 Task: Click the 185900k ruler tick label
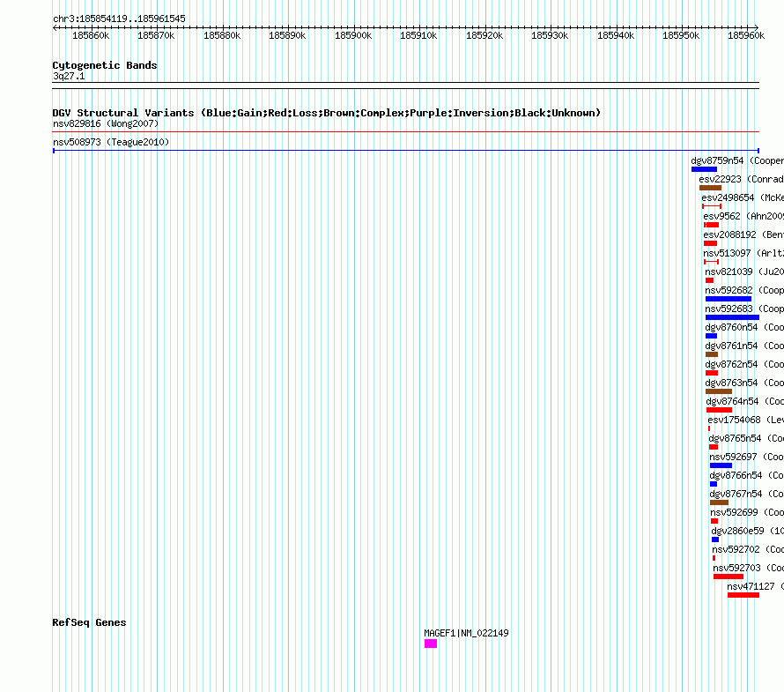(353, 35)
